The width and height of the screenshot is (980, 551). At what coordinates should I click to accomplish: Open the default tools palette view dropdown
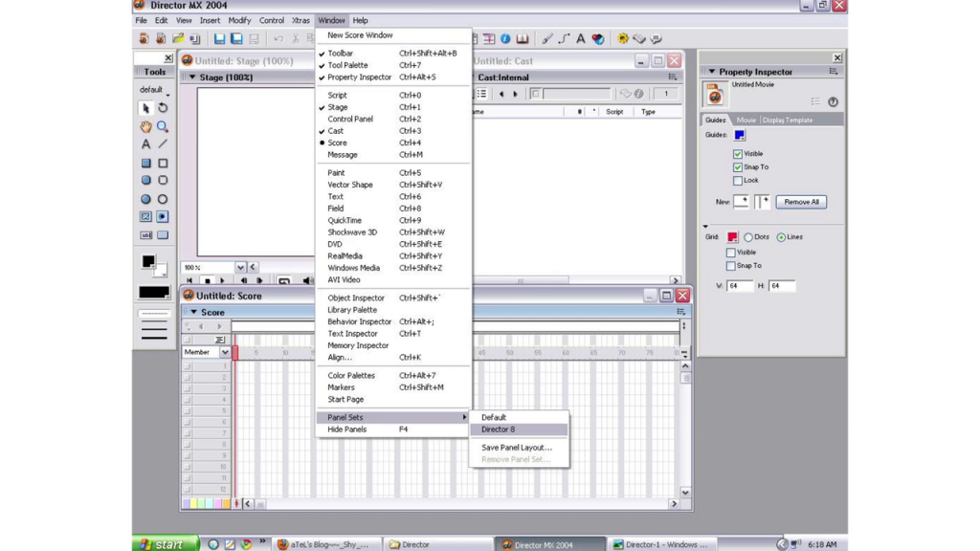coord(154,90)
